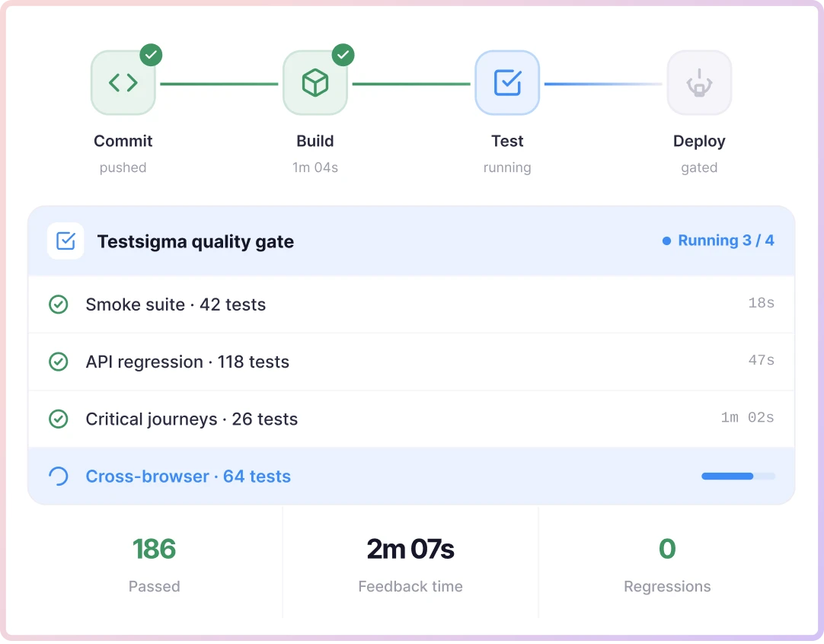
Task: Click the Deploy stage gated icon
Action: [x=699, y=83]
